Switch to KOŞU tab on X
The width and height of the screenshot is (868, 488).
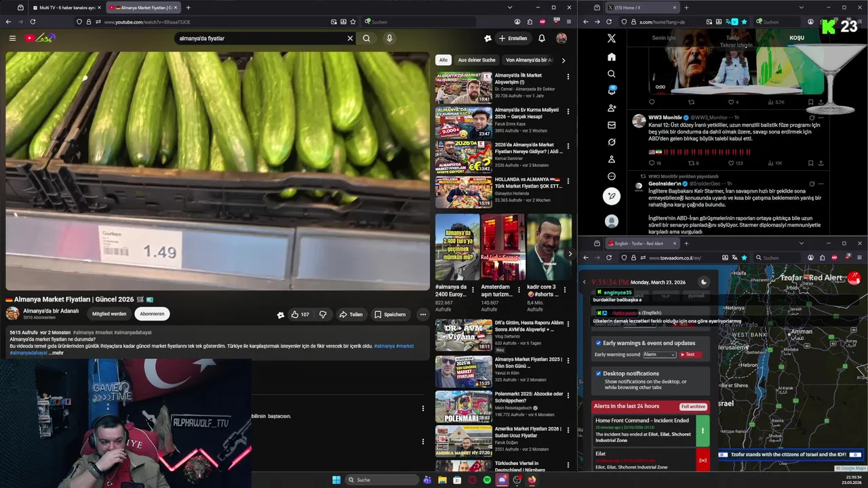797,38
